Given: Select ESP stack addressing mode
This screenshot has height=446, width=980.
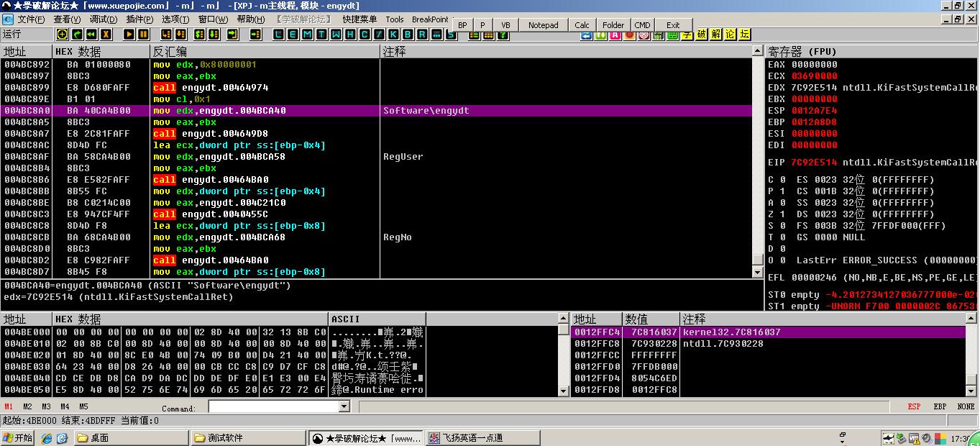Looking at the screenshot, I should pos(914,407).
